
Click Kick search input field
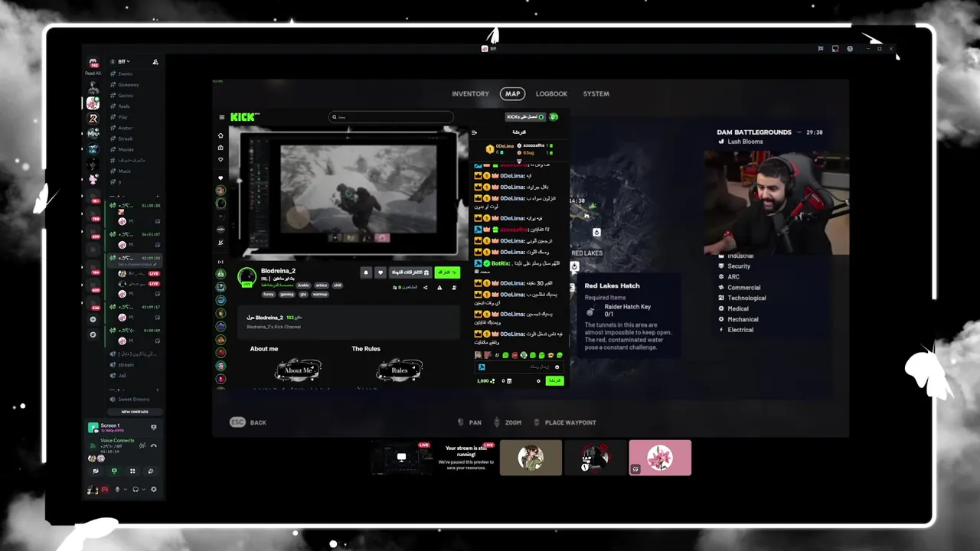click(391, 117)
